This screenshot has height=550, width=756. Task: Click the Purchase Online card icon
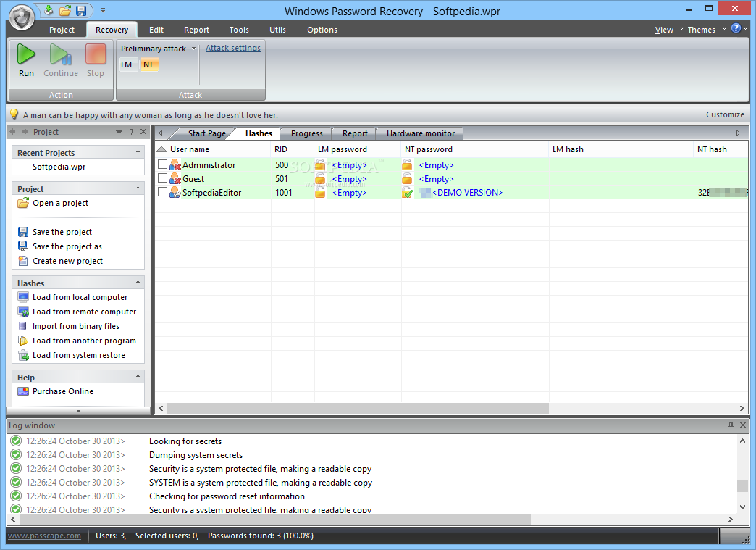tap(22, 391)
